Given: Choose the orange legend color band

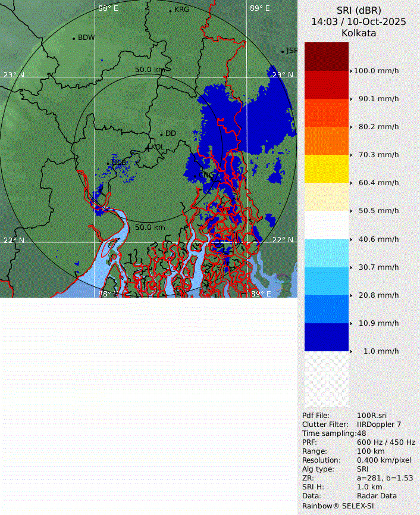Looking at the screenshot, I should pyautogui.click(x=326, y=141).
